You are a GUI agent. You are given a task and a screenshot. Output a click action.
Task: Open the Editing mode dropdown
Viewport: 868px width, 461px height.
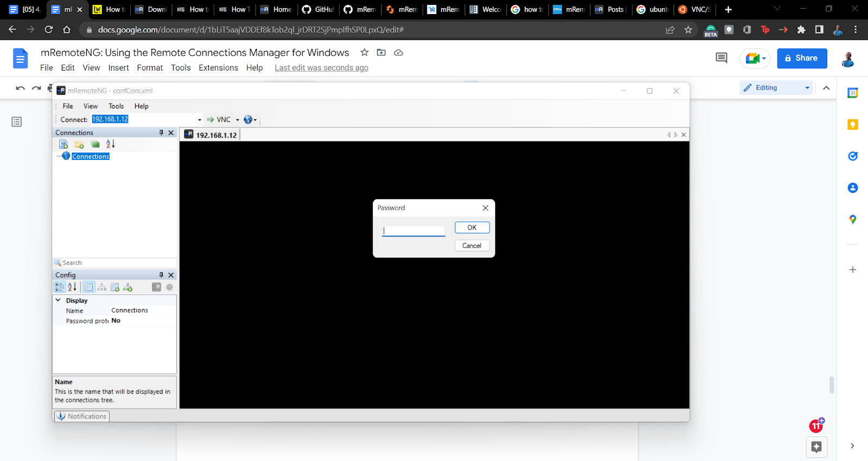[x=776, y=88]
